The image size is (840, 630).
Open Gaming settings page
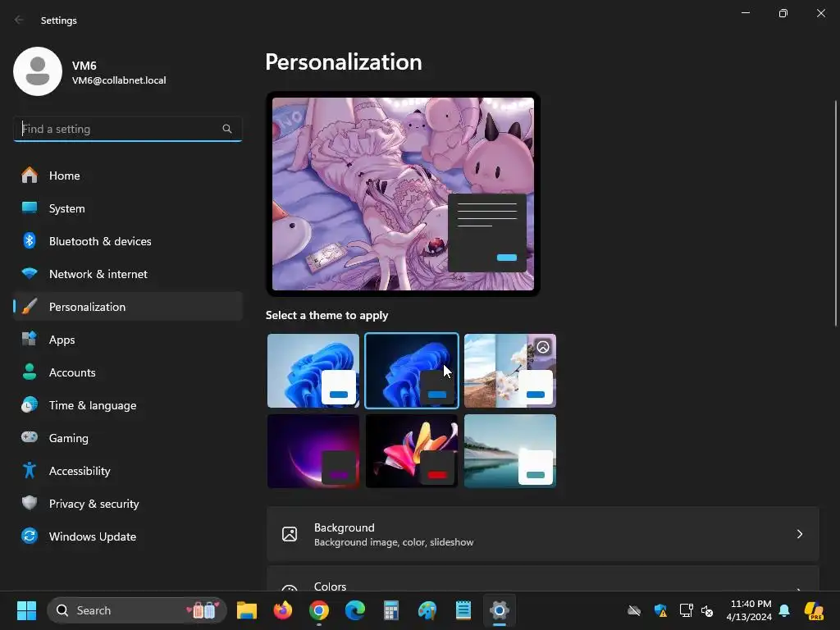pos(127,438)
